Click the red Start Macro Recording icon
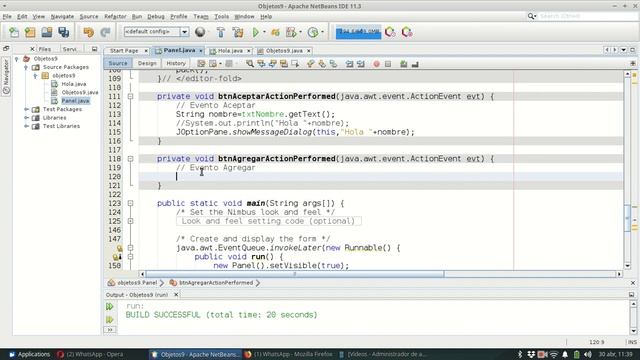Viewport: 640px width, 360px height. (x=376, y=64)
